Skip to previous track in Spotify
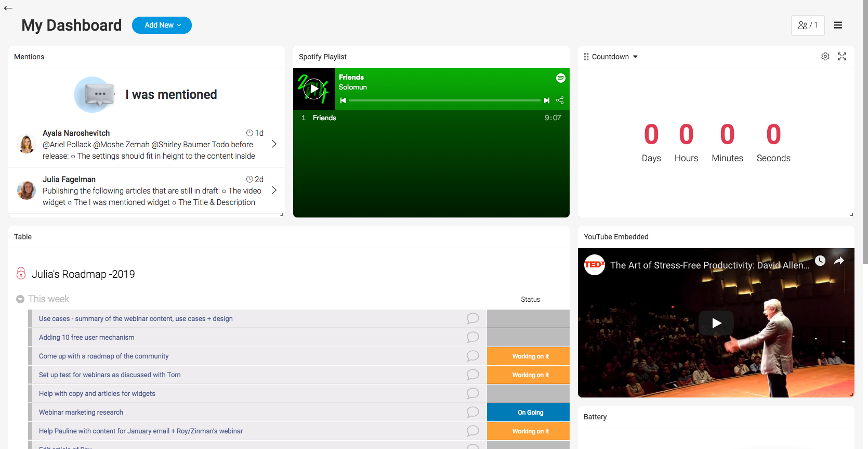The height and width of the screenshot is (449, 868). (x=343, y=100)
